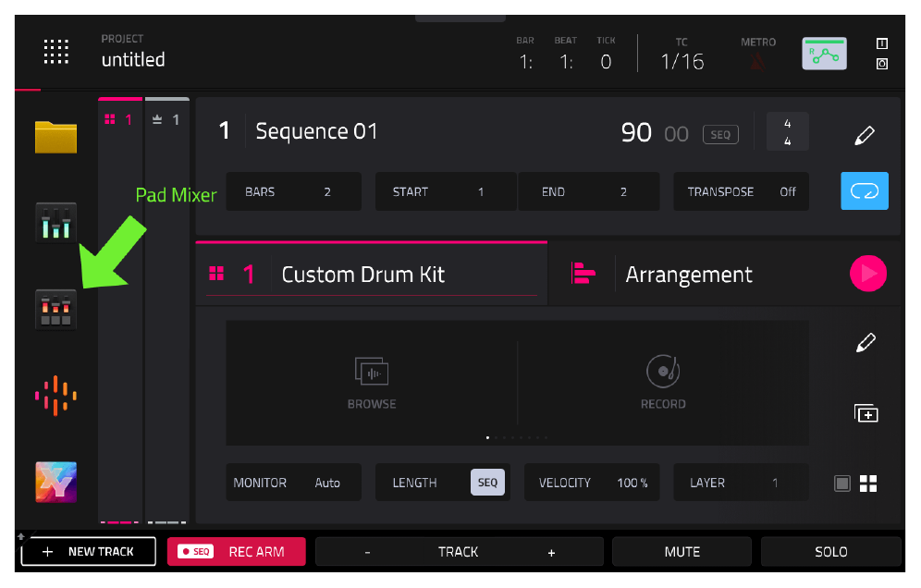
Task: Toggle the blue loop button
Action: 865,190
